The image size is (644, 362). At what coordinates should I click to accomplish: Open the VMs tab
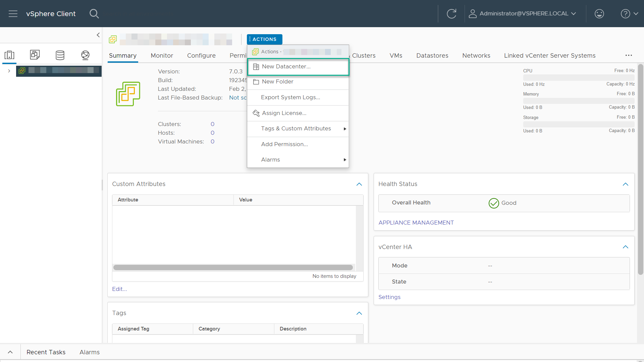(x=396, y=56)
